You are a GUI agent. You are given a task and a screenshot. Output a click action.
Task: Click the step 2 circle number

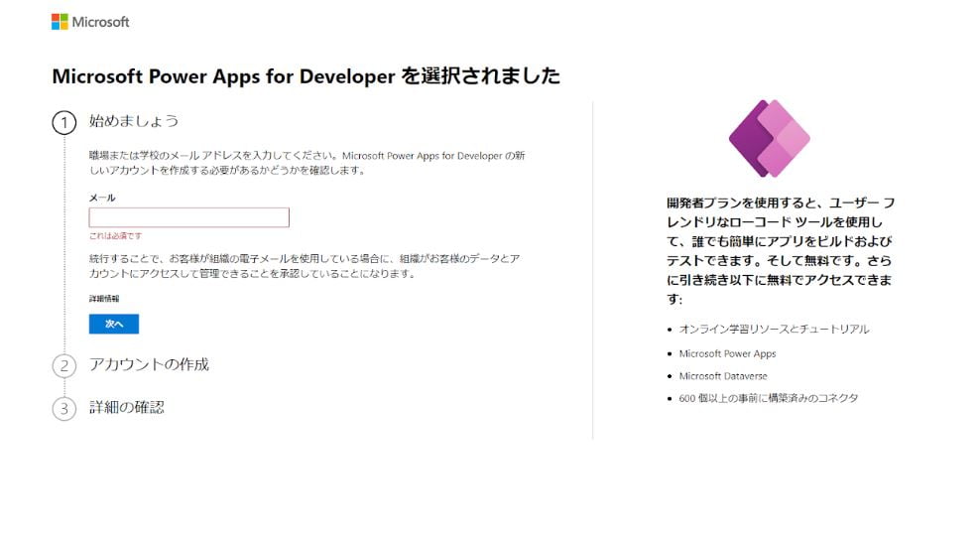tap(63, 366)
